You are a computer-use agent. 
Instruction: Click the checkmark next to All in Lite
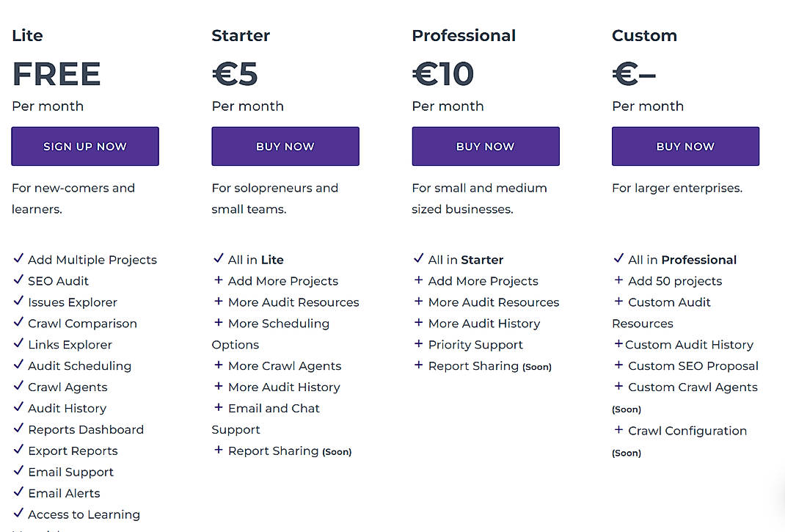coord(218,258)
